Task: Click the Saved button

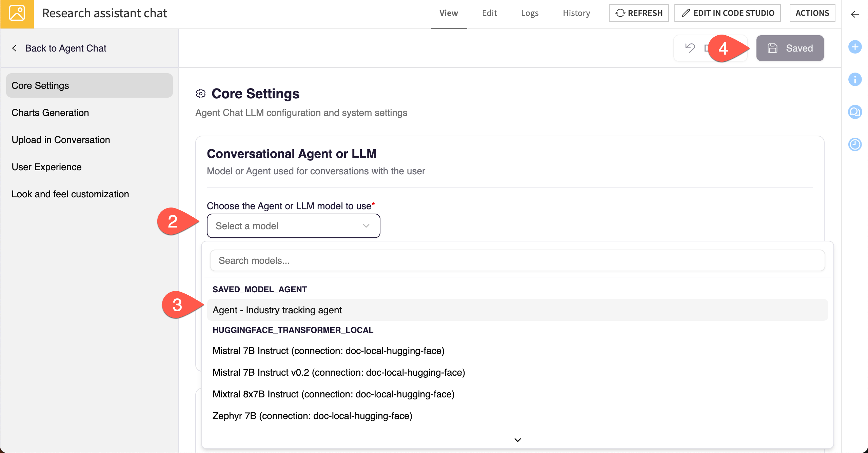Action: [x=790, y=48]
